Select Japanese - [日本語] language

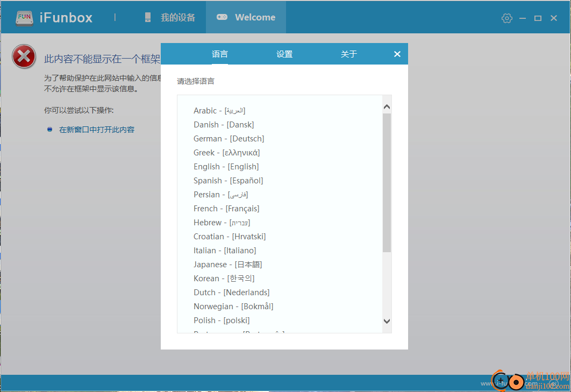[x=228, y=265]
